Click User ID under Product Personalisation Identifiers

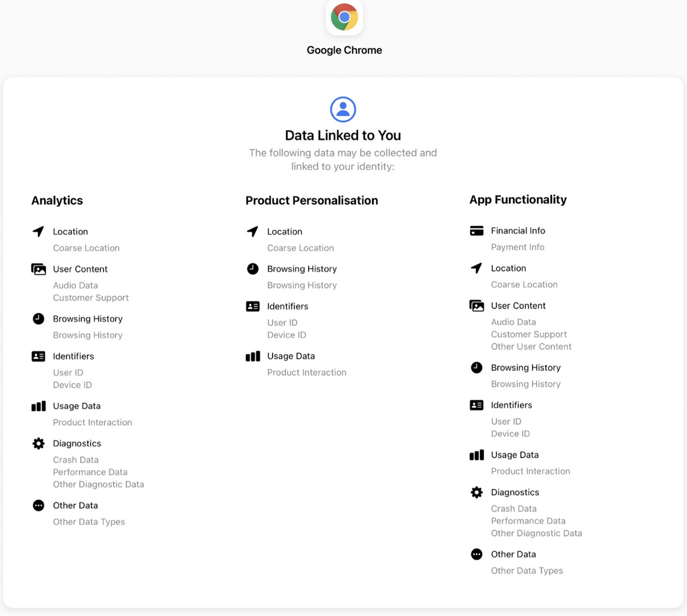point(282,322)
